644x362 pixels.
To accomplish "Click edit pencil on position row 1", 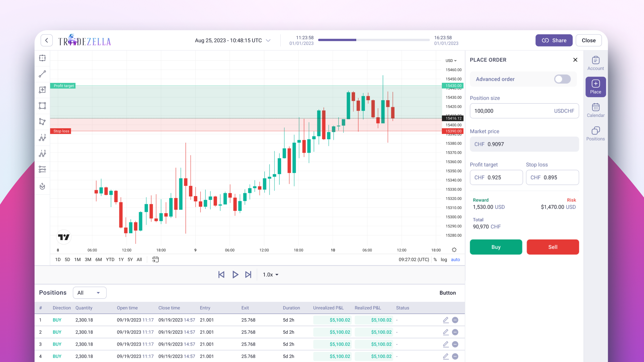I will pyautogui.click(x=446, y=320).
